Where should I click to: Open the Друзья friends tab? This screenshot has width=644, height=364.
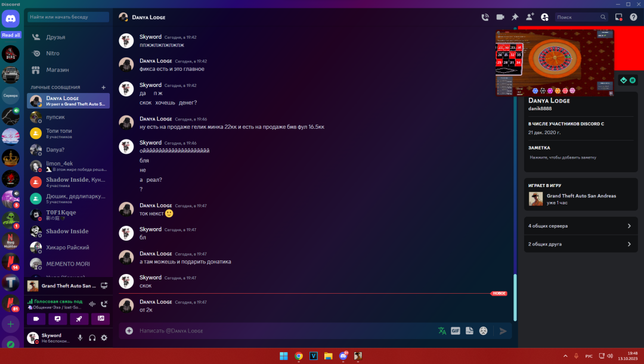[x=68, y=37]
